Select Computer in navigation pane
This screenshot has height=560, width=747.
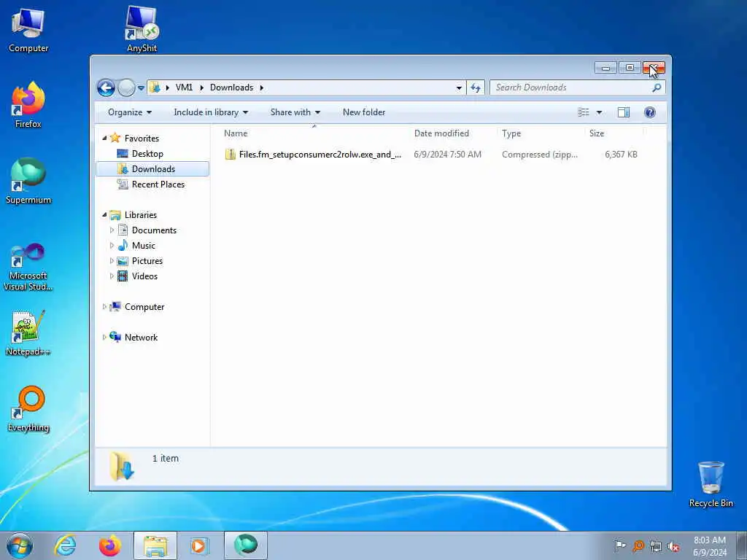click(144, 307)
